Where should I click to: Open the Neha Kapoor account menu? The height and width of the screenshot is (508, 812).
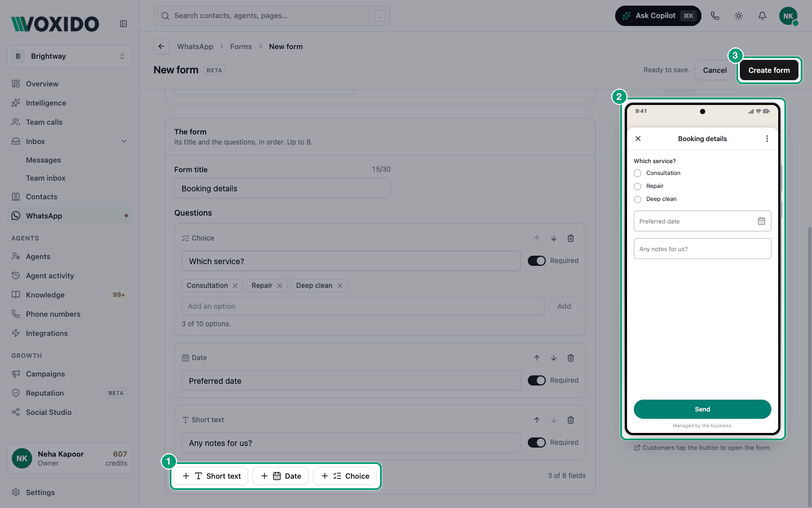coord(70,458)
